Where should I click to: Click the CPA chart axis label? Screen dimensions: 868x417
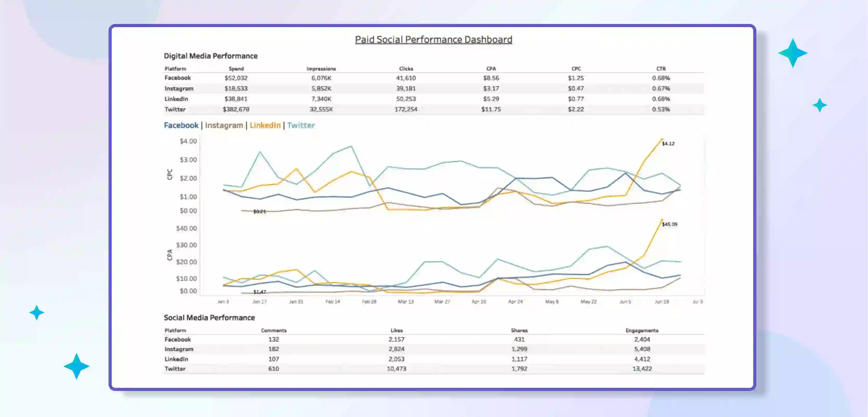pos(170,255)
